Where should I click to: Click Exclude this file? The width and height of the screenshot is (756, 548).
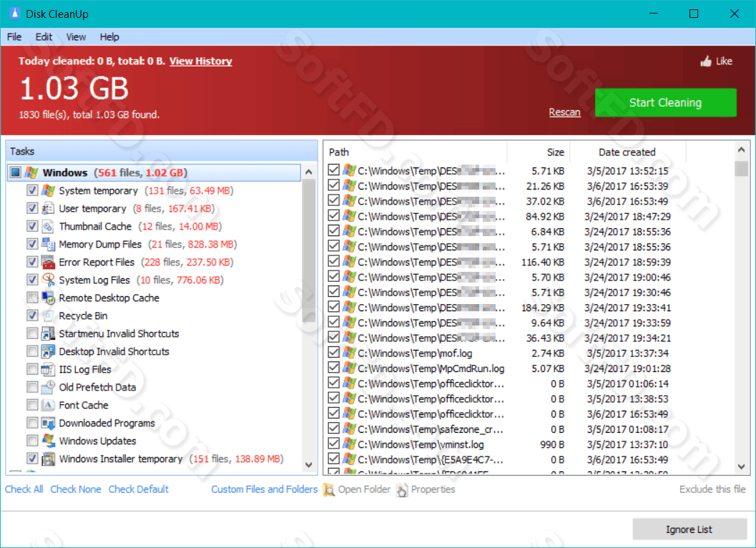712,489
